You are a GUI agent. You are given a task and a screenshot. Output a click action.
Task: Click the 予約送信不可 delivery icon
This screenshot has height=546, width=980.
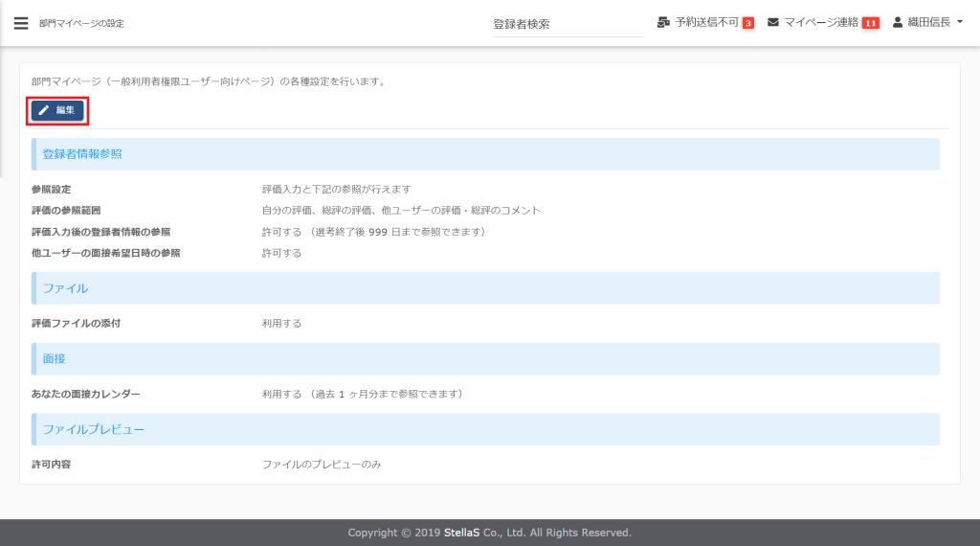(x=663, y=22)
